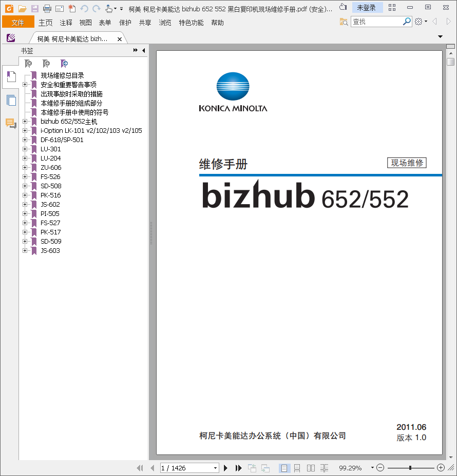Image resolution: width=457 pixels, height=476 pixels.
Task: Select the ZU-606 bookmark
Action: coord(51,168)
